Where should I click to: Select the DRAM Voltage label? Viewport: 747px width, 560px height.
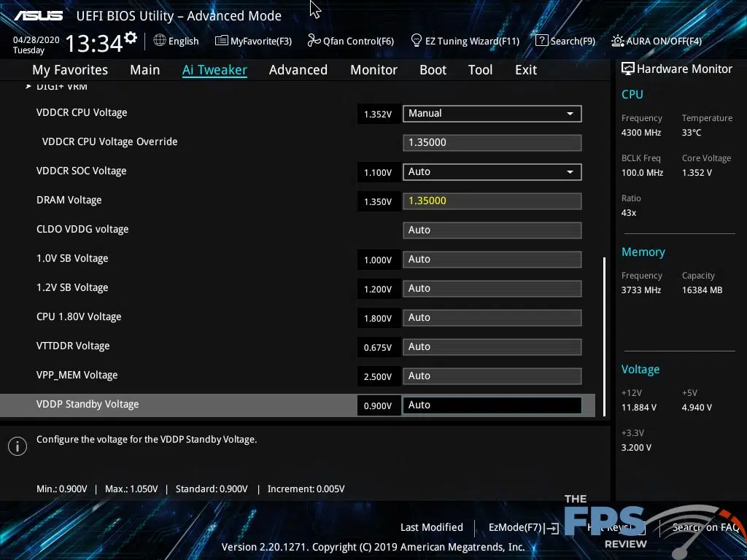tap(69, 200)
